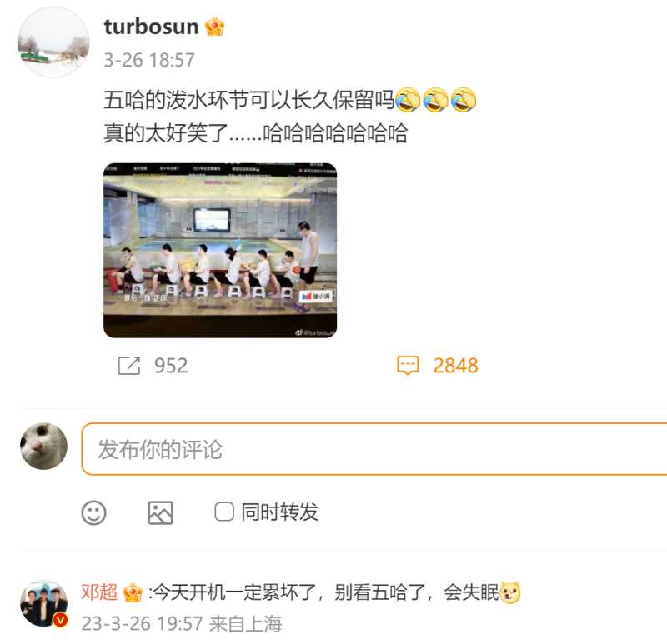Image resolution: width=667 pixels, height=644 pixels.
Task: Open the 邓超 username link
Action: click(99, 592)
